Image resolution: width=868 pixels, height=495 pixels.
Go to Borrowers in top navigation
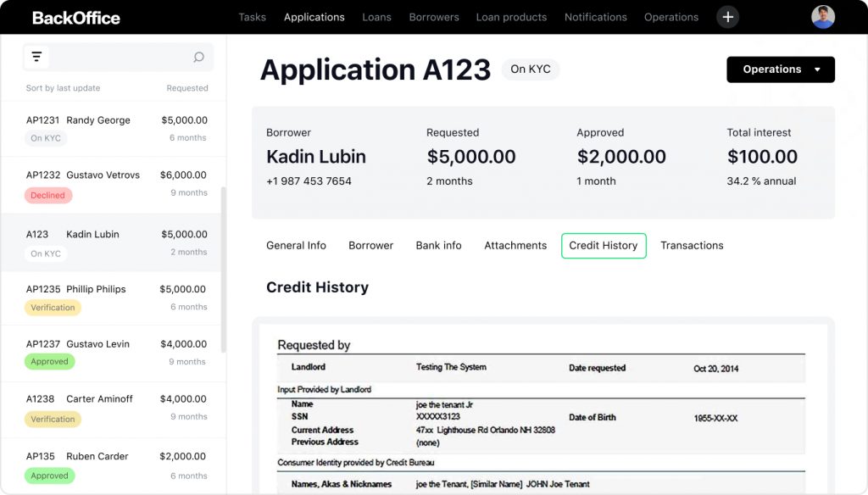coord(433,17)
